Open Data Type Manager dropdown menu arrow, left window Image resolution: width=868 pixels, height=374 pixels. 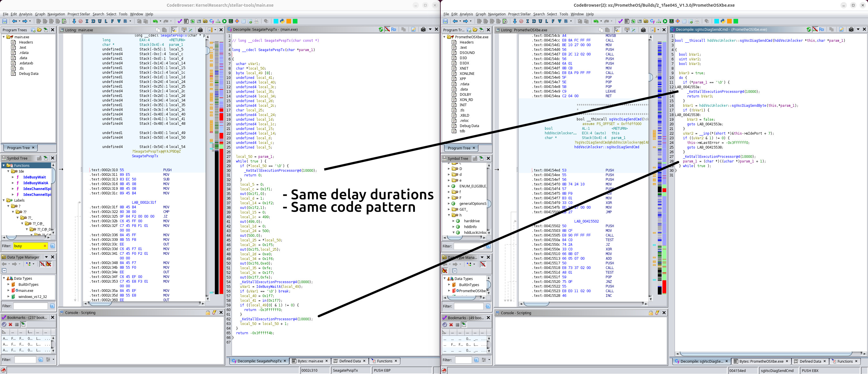point(46,257)
